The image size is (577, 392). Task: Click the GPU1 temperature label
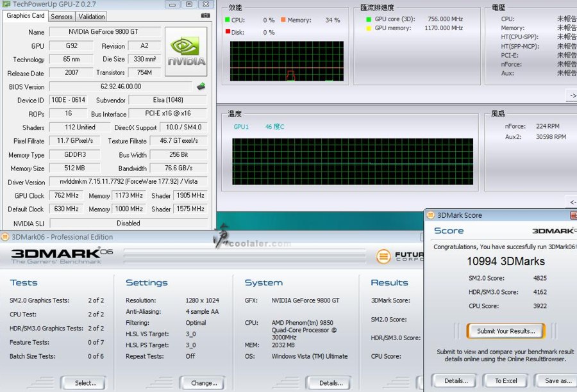click(x=241, y=127)
